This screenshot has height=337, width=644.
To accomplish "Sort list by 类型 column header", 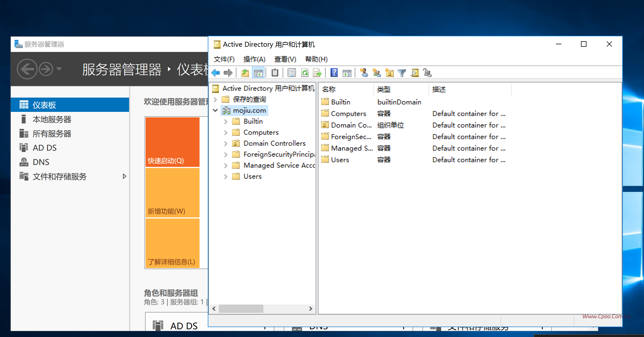I will 401,89.
